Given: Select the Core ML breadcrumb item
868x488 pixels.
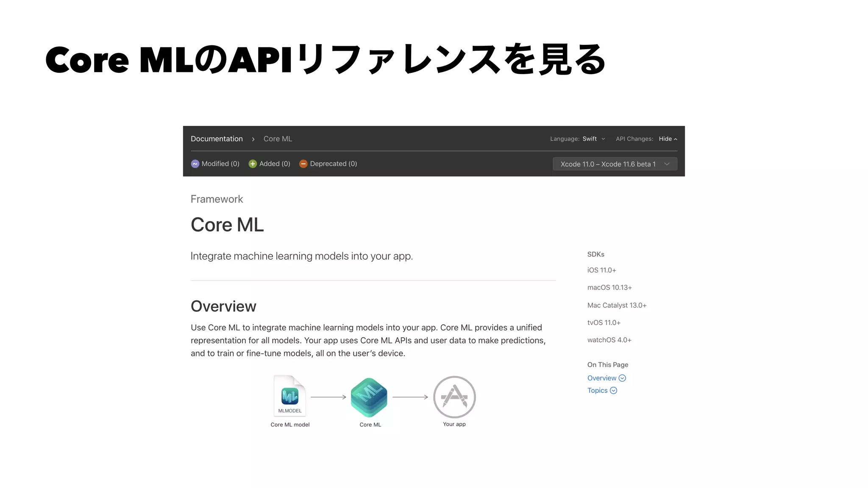Looking at the screenshot, I should [278, 139].
